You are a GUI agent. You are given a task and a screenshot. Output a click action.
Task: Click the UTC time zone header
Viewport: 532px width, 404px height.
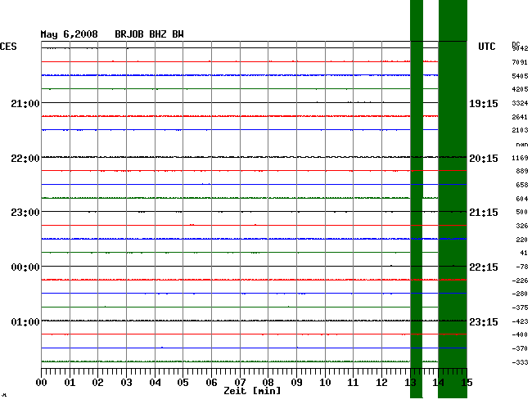[x=486, y=47]
